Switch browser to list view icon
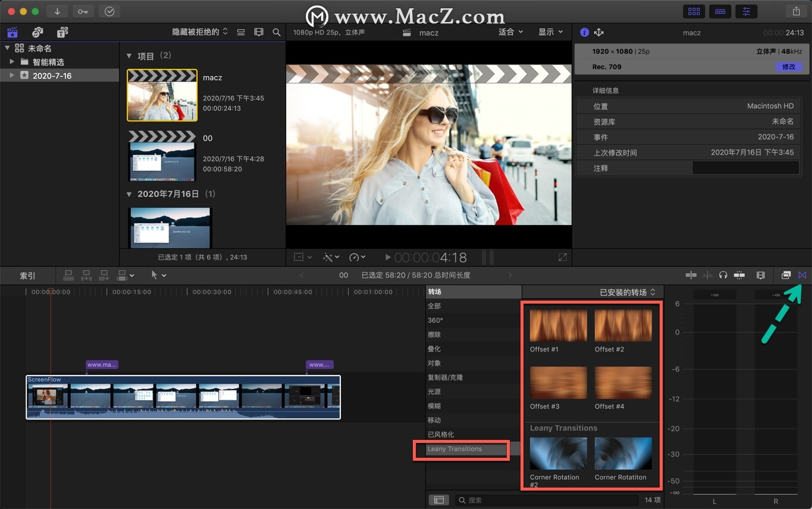812x509 pixels. (x=241, y=32)
